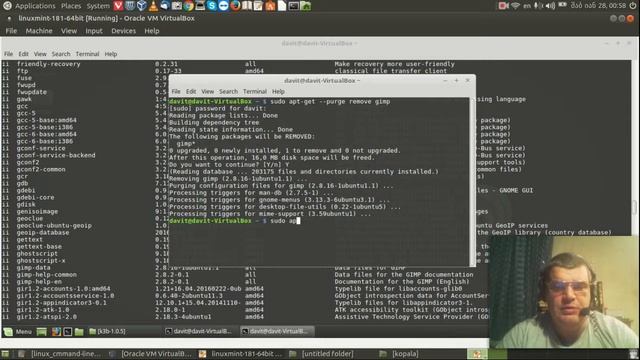Click the background terminal title davit@davit-VirtualBox
The width and height of the screenshot is (640, 360).
(x=319, y=43)
